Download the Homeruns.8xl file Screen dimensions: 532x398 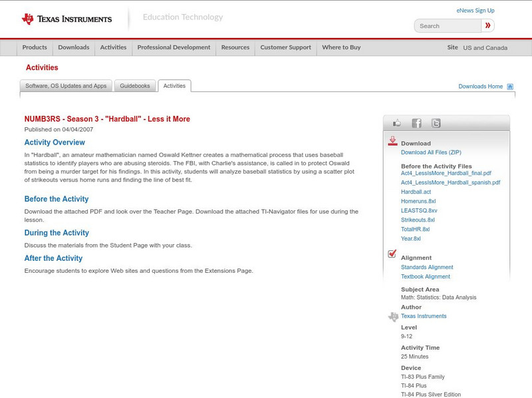(x=418, y=201)
